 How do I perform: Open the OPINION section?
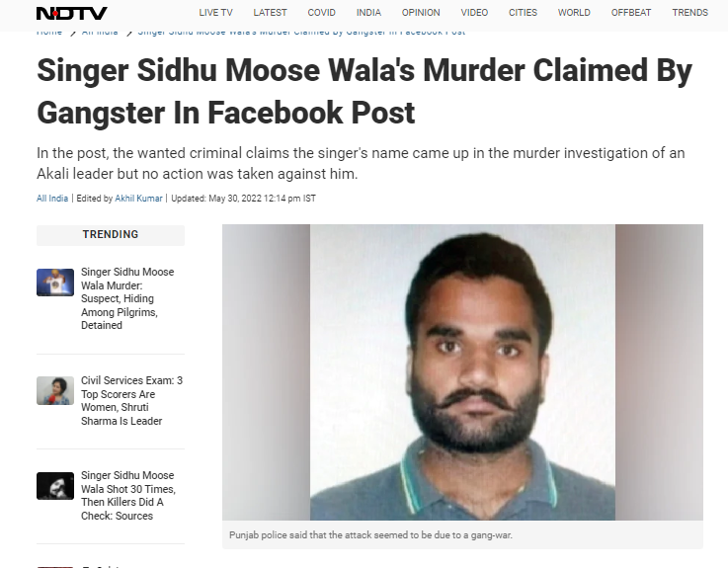click(x=421, y=13)
